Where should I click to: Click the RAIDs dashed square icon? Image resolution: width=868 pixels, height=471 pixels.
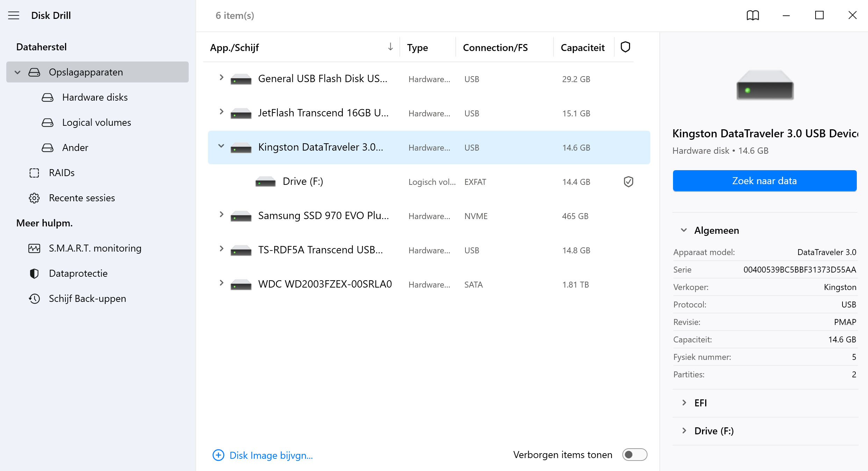34,173
